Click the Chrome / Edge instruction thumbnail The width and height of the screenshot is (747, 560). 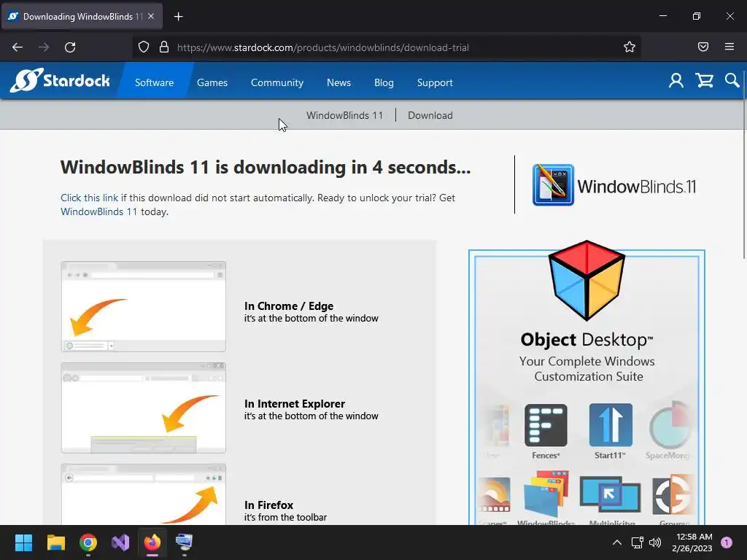tap(144, 306)
